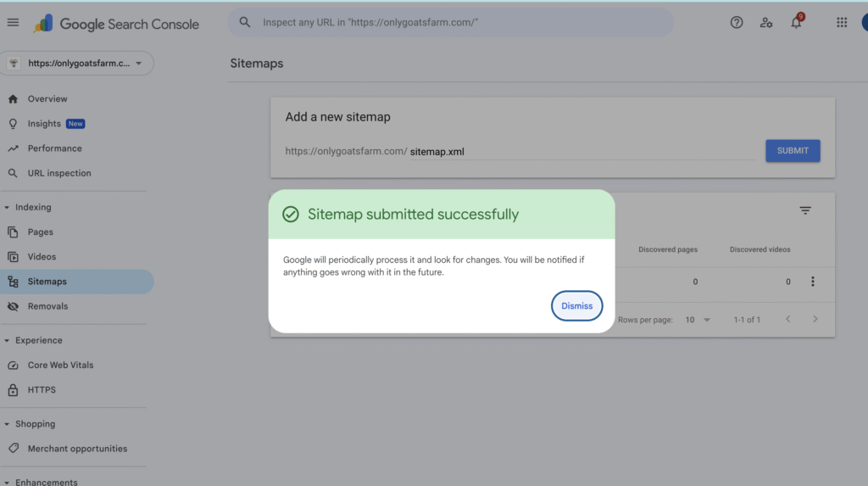This screenshot has width=868, height=486.
Task: Collapse the Indexing section
Action: [x=7, y=207]
